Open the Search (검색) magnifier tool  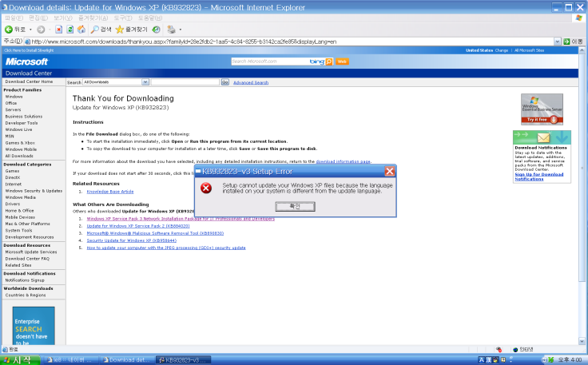tap(101, 30)
